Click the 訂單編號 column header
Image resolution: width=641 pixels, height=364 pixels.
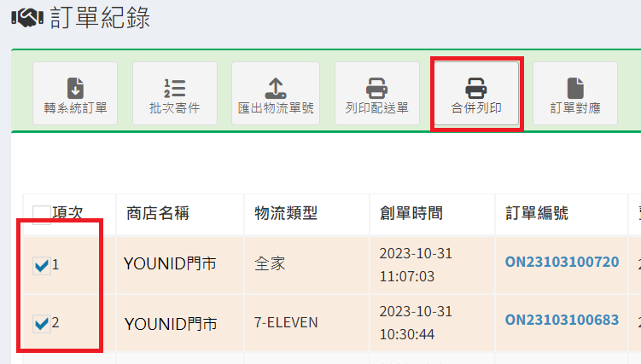[x=537, y=213]
